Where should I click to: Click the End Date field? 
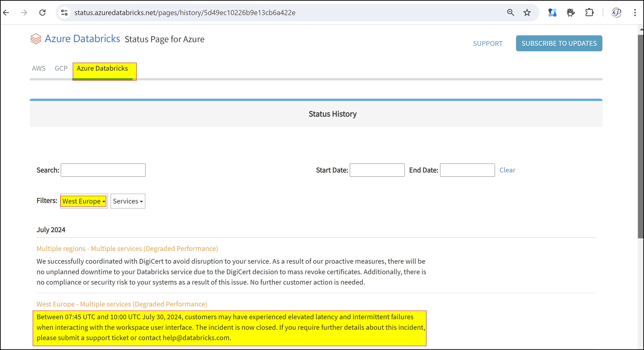click(467, 170)
